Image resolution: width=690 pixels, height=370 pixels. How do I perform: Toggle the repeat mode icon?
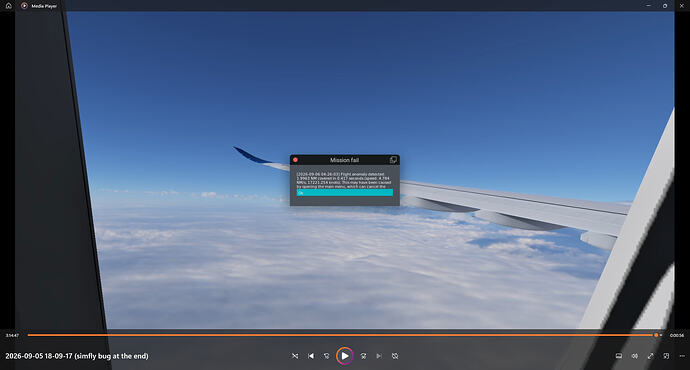coord(395,356)
